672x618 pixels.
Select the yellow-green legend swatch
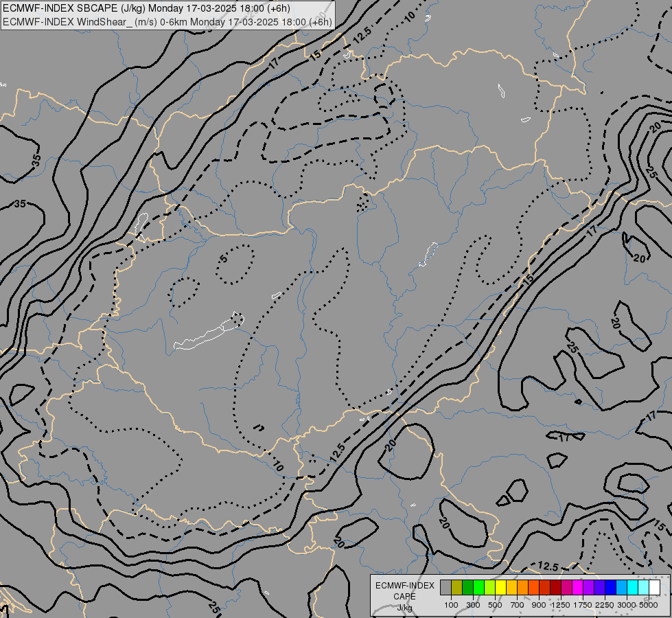click(x=490, y=588)
